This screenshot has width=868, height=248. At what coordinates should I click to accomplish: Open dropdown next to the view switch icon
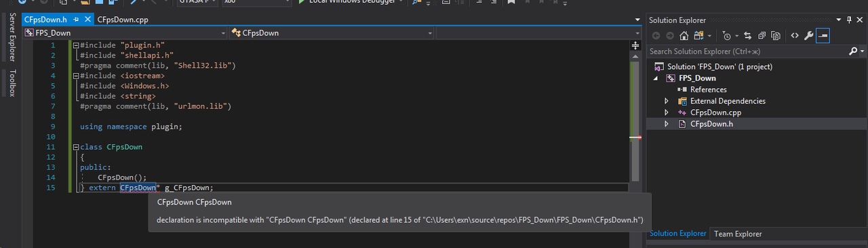click(x=709, y=36)
